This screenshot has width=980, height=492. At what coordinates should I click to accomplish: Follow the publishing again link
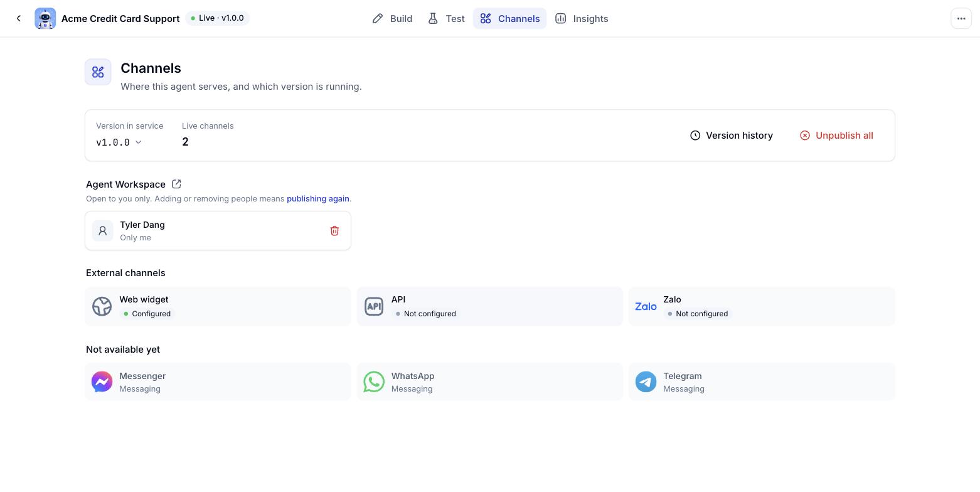pyautogui.click(x=318, y=198)
